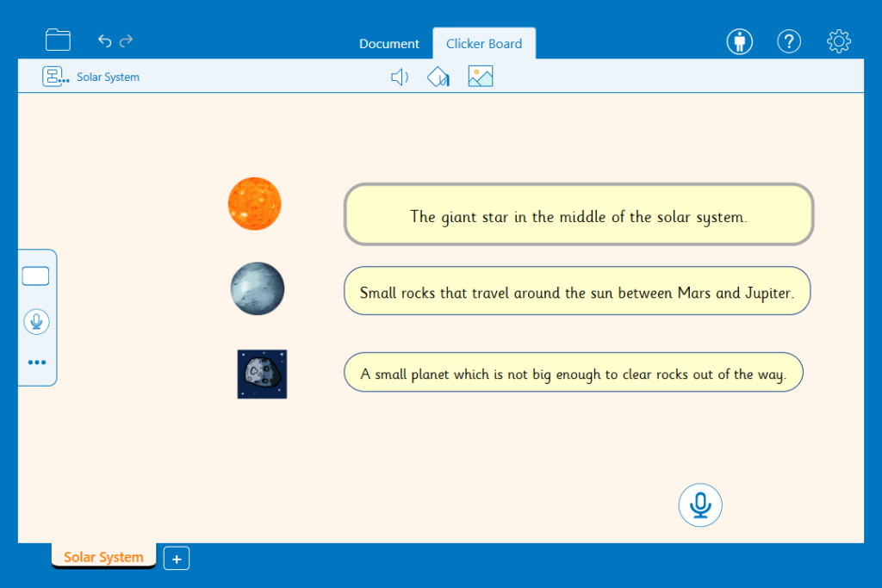Open the file explorer folder icon

(58, 40)
